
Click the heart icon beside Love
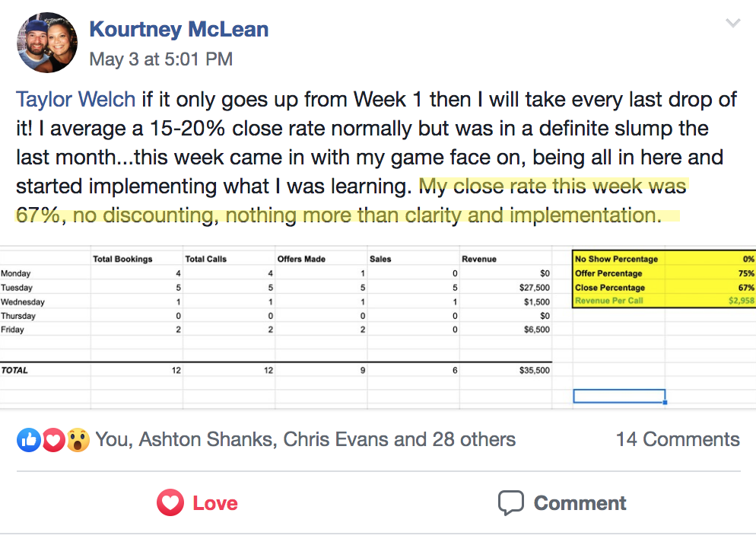[x=170, y=503]
